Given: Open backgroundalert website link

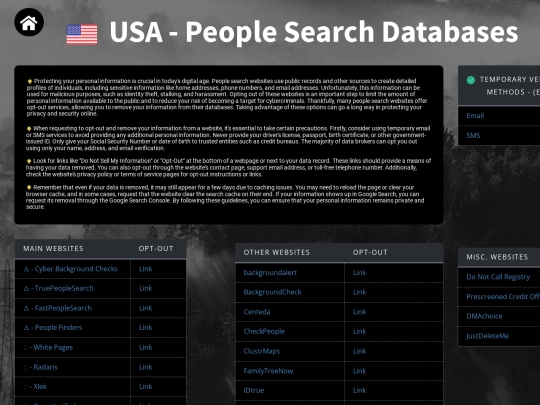Looking at the screenshot, I should tap(270, 273).
